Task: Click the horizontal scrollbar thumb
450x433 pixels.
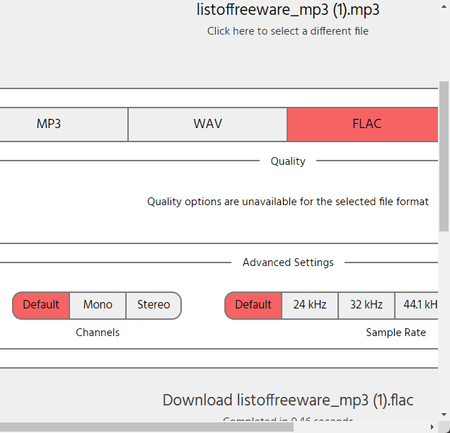Action: click(x=147, y=427)
